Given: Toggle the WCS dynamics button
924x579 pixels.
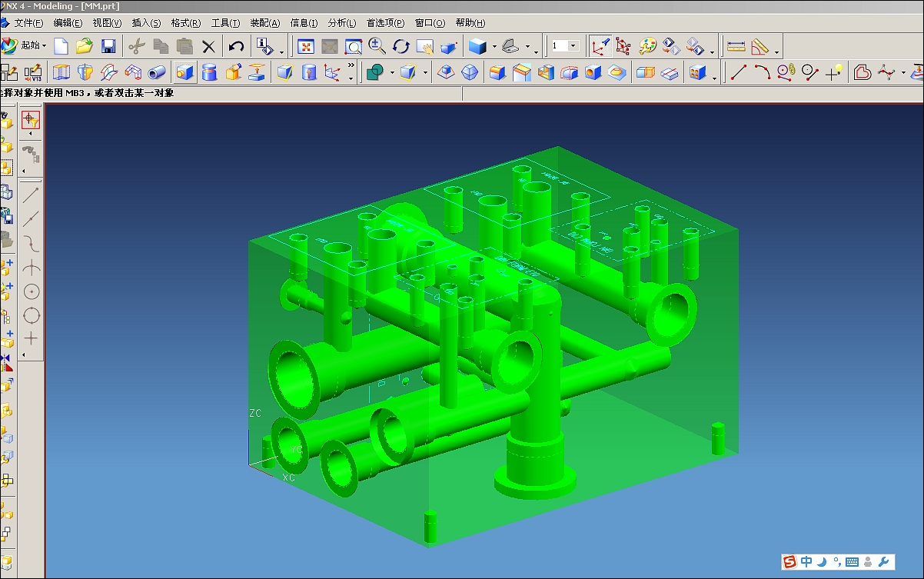Looking at the screenshot, I should click(x=600, y=46).
